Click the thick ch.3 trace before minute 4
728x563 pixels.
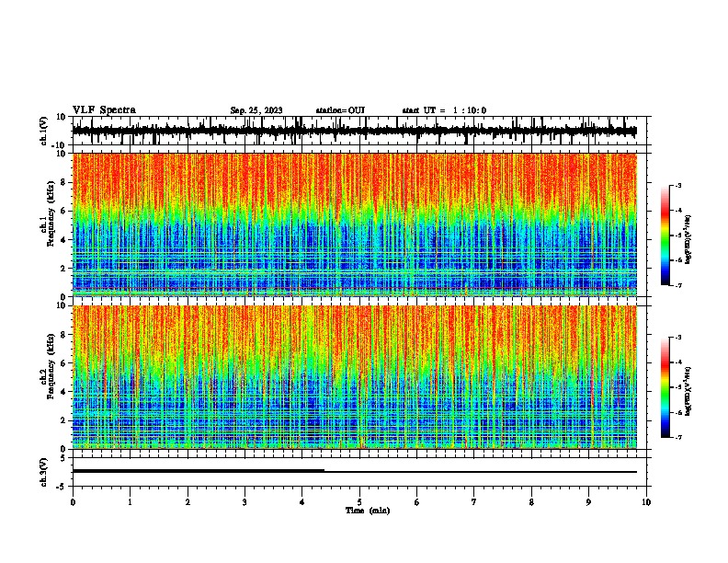coord(199,471)
